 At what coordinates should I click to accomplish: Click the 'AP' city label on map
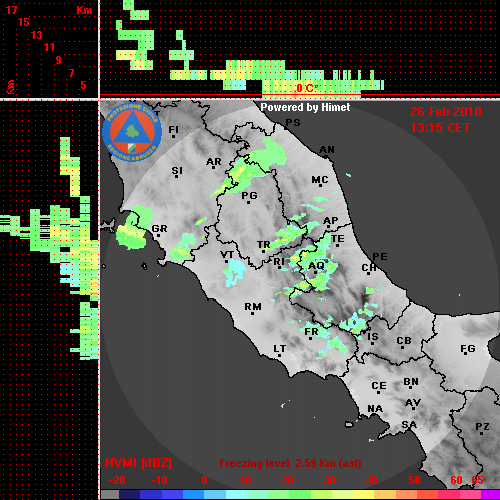(331, 220)
